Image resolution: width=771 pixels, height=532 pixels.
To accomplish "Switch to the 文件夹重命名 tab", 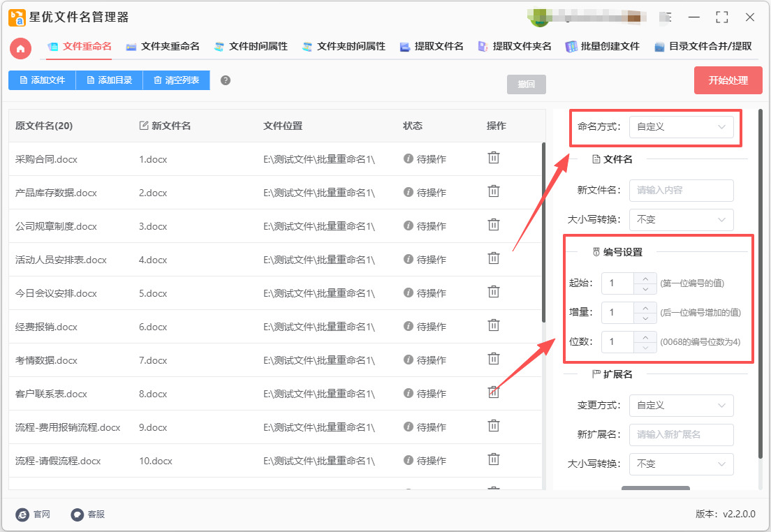I will click(x=163, y=47).
